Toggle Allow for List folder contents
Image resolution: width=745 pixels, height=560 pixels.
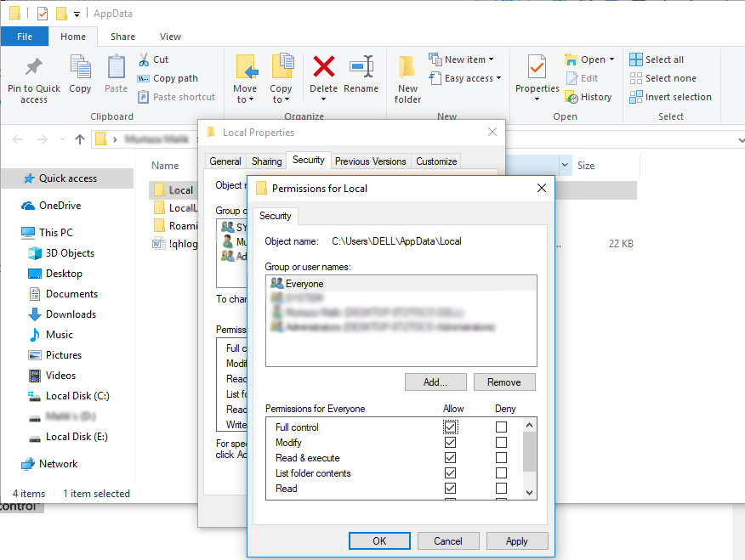point(451,472)
